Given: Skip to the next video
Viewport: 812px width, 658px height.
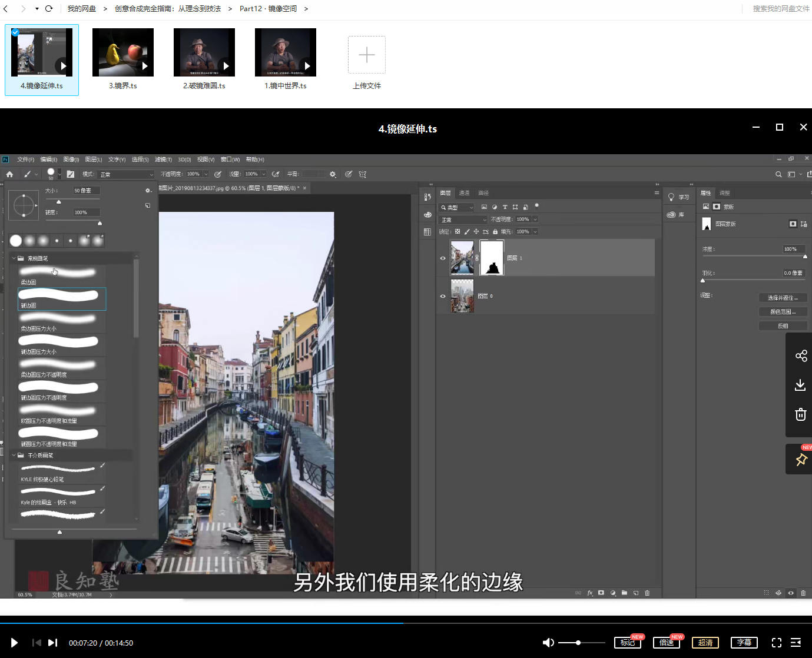Looking at the screenshot, I should coord(53,643).
